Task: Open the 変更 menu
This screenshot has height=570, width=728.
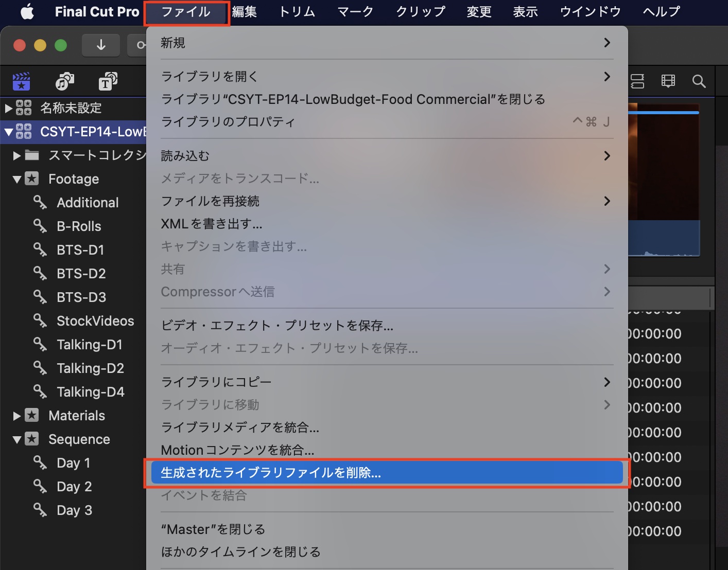Action: pos(479,11)
